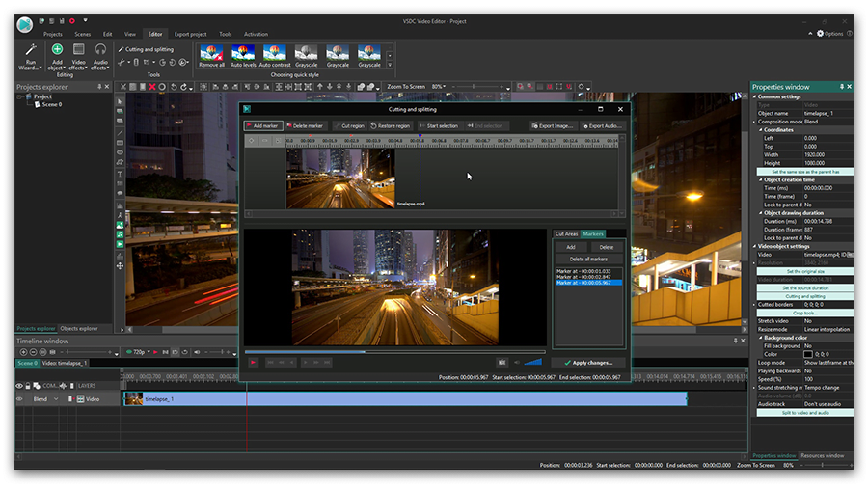Image resolution: width=868 pixels, height=492 pixels.
Task: Expand quick style gallery dropdown arrow
Action: click(390, 66)
